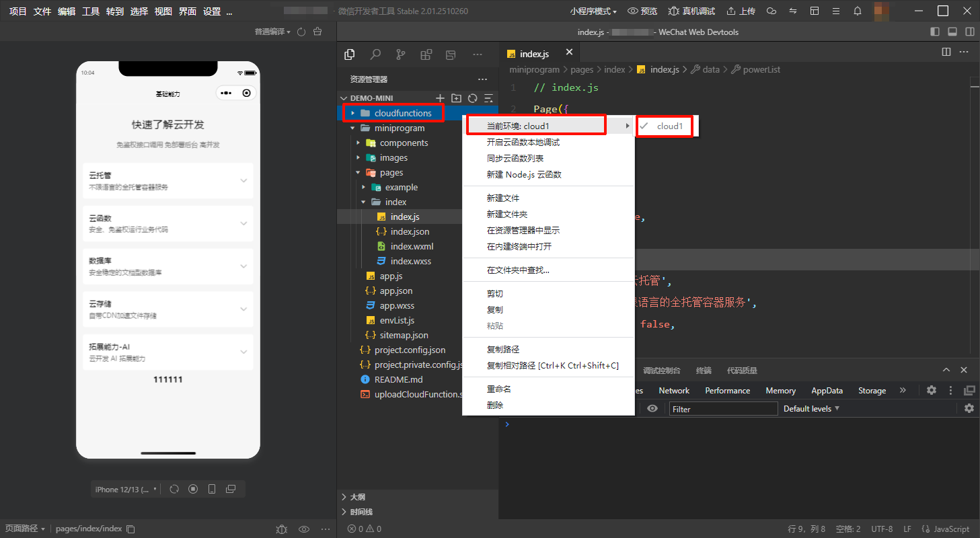Click the console Filter input field
Screen dimensions: 980x538
(723, 409)
